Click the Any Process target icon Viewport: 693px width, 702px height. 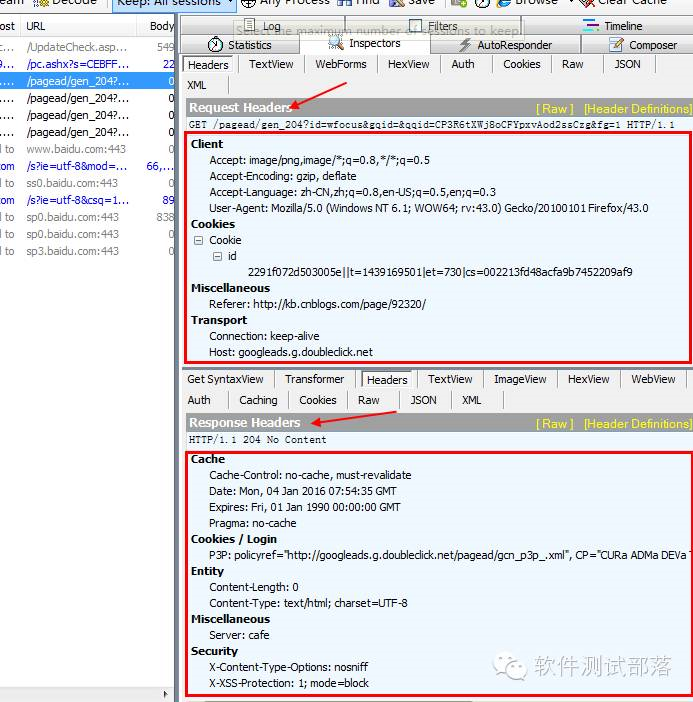248,3
